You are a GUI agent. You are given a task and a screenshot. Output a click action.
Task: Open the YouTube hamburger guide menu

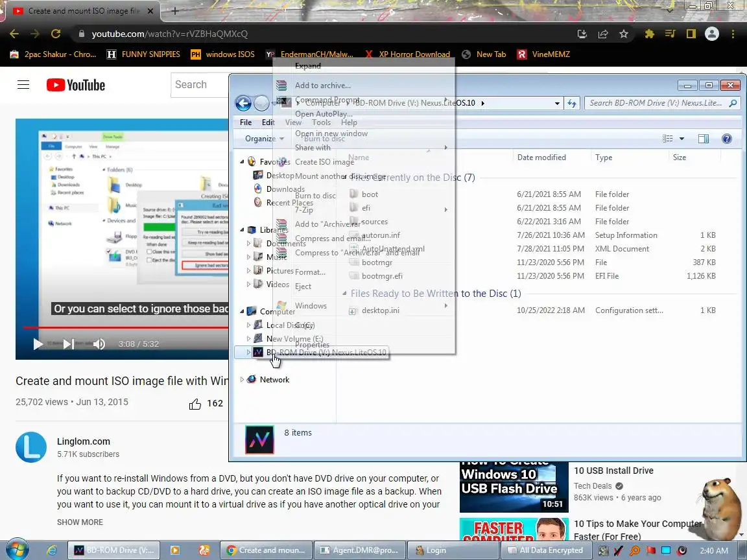point(23,85)
